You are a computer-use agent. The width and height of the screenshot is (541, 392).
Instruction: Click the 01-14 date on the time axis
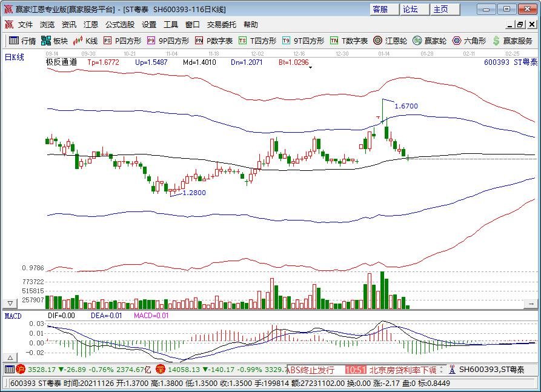click(383, 54)
